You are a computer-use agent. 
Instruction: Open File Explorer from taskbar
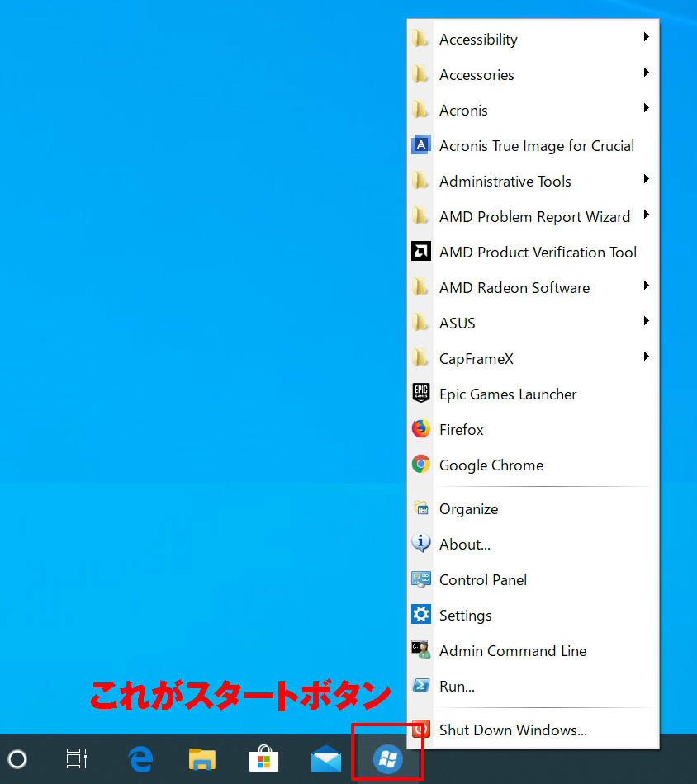click(x=202, y=759)
